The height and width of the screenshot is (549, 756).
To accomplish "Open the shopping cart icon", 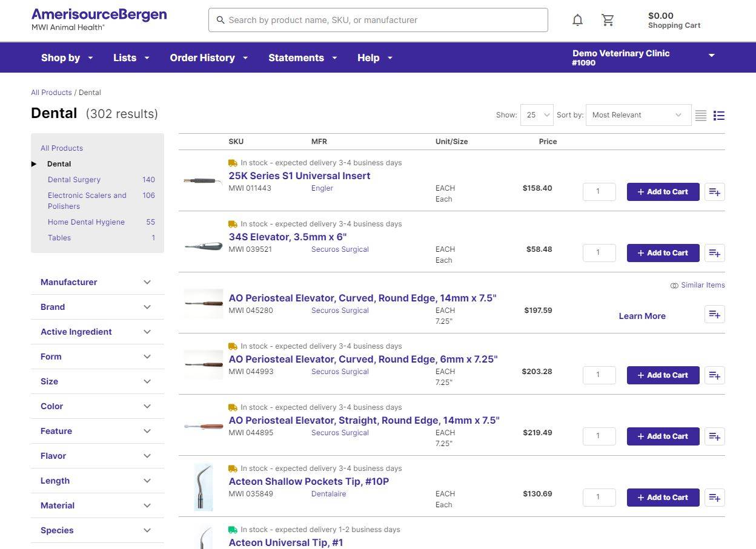I will [x=608, y=20].
